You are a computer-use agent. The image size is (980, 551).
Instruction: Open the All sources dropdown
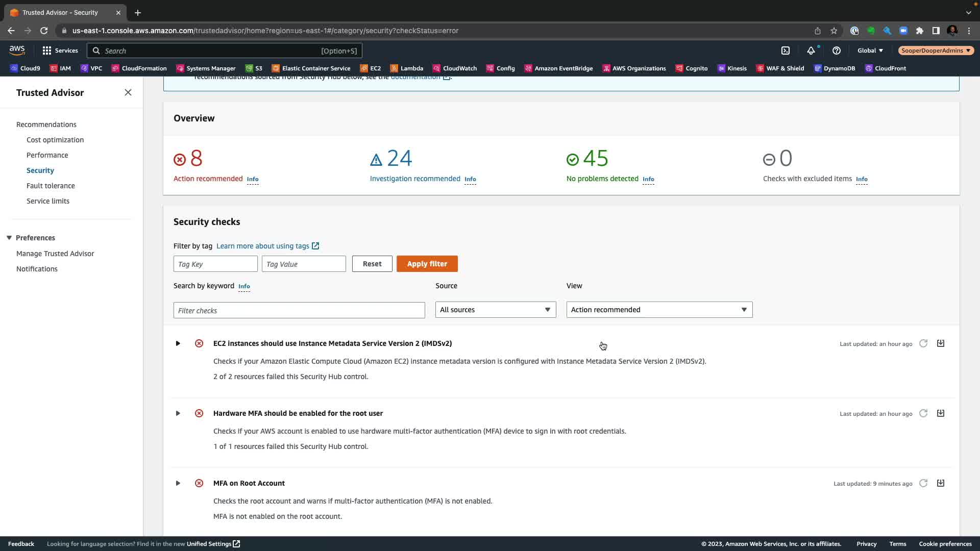(x=495, y=310)
